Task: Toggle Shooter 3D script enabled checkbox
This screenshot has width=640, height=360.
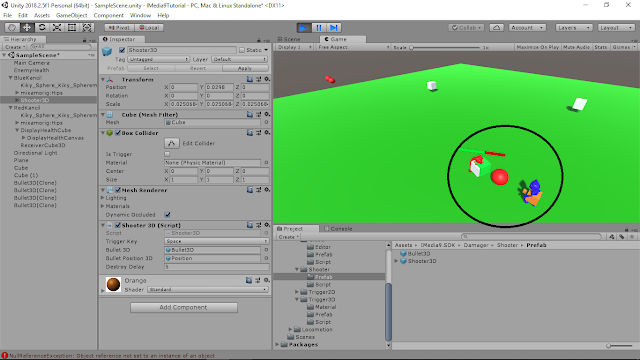Action: (118, 225)
